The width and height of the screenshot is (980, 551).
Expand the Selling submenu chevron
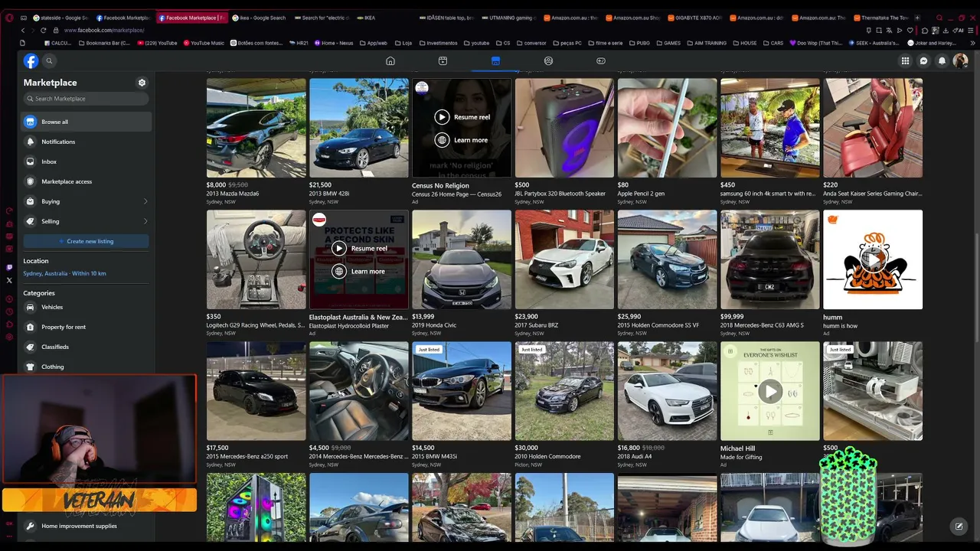pos(145,221)
